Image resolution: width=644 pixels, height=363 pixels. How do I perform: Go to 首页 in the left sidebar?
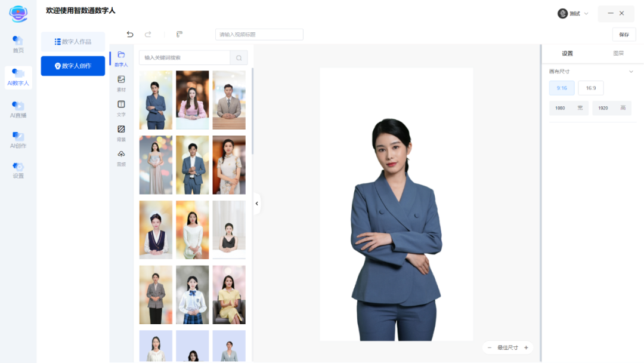pyautogui.click(x=18, y=44)
